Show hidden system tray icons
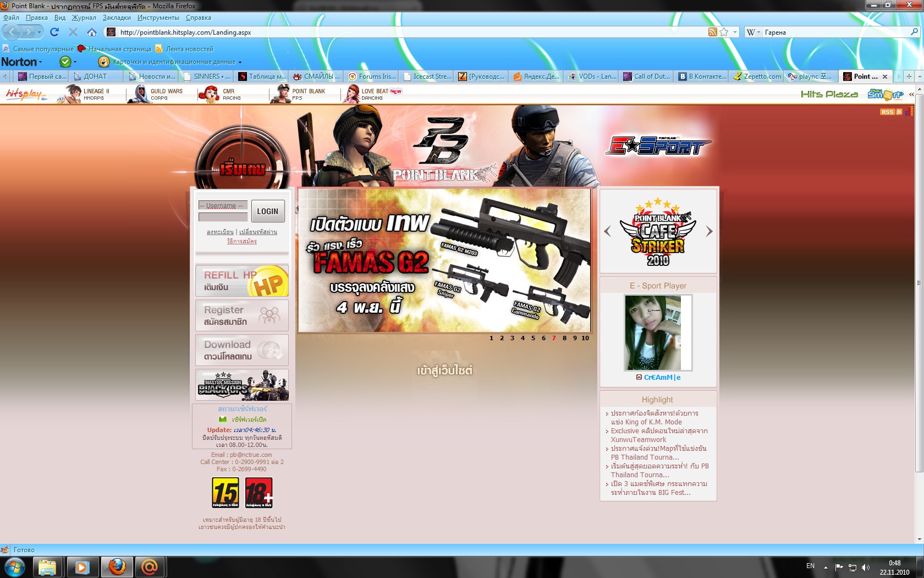The image size is (924, 578). point(826,567)
